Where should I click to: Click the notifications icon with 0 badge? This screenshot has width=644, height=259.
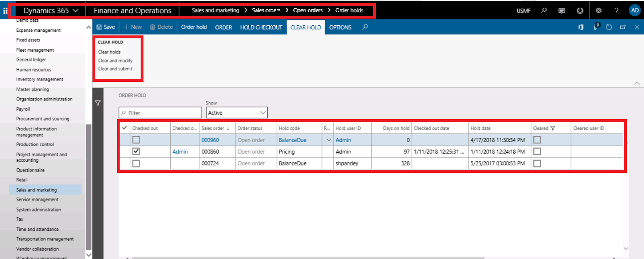point(596,27)
